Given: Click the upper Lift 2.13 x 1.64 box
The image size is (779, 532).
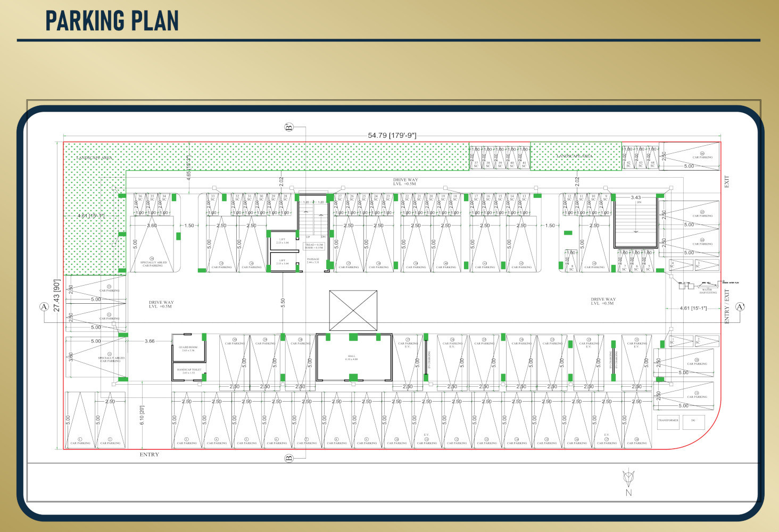Looking at the screenshot, I should (x=282, y=241).
